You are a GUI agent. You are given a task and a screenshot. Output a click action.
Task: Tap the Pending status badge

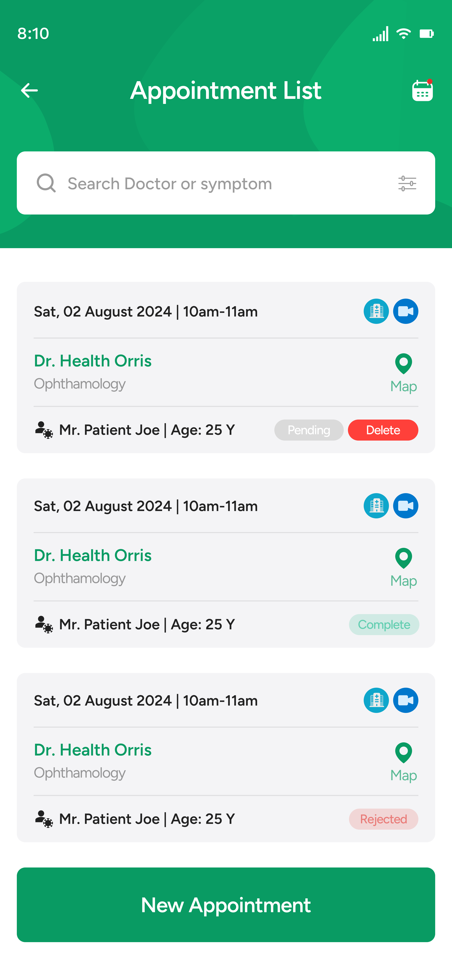(x=309, y=430)
